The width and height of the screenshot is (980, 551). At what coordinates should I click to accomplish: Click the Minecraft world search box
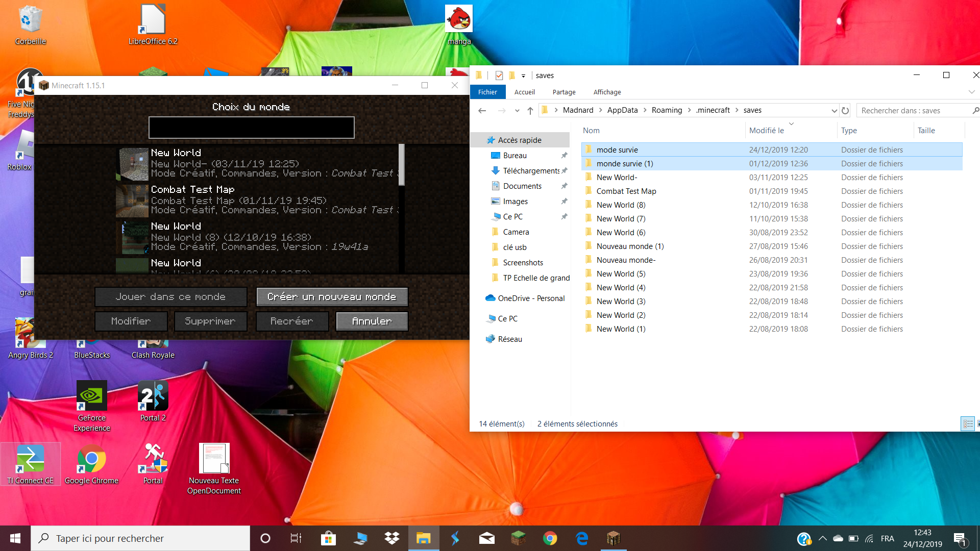pyautogui.click(x=251, y=128)
